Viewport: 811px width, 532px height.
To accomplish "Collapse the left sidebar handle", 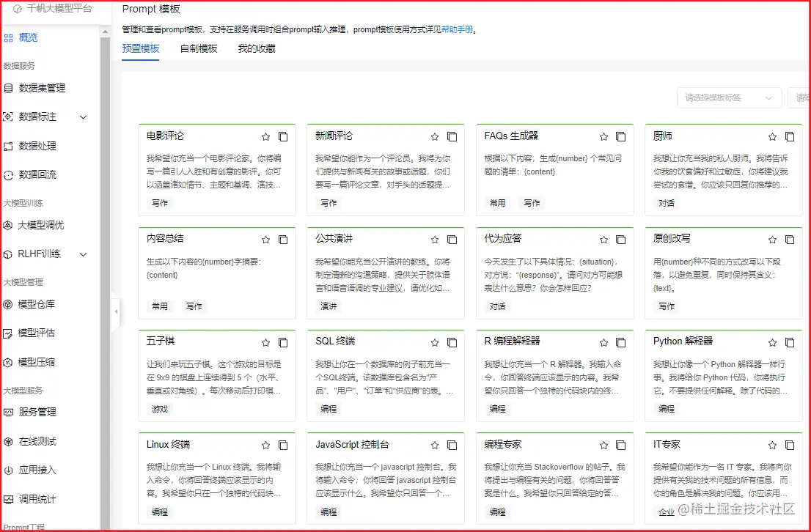I will (116, 311).
